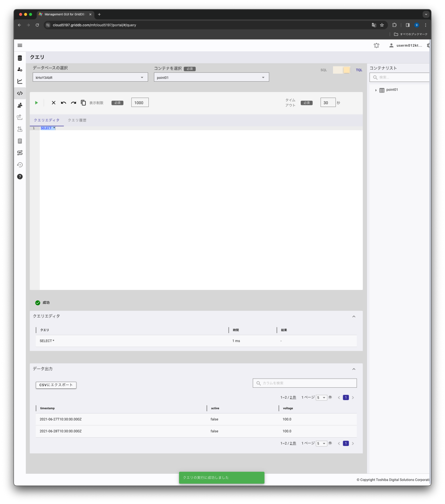
Task: Click the browser address bar URL
Action: (x=94, y=25)
